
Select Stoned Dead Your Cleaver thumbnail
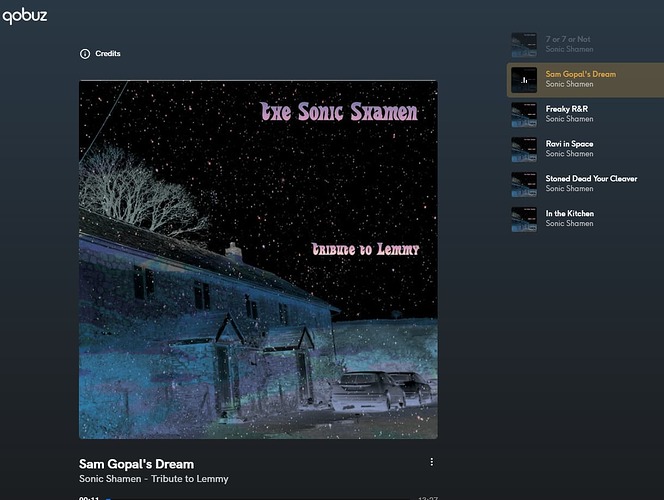[x=524, y=185]
